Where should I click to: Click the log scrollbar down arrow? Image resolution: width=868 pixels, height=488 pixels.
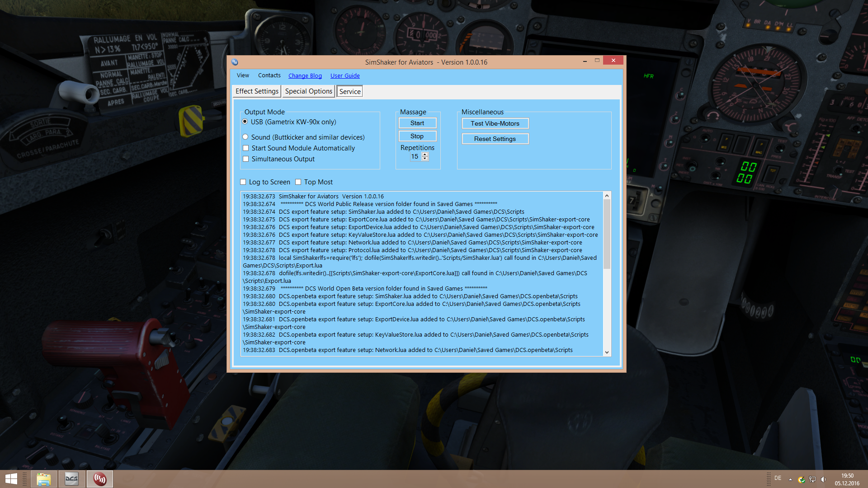[607, 352]
